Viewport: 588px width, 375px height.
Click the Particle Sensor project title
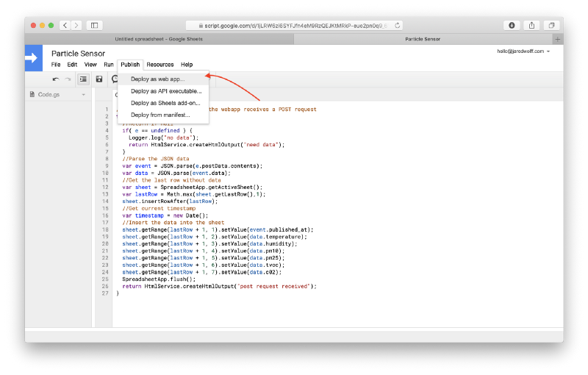coord(78,54)
